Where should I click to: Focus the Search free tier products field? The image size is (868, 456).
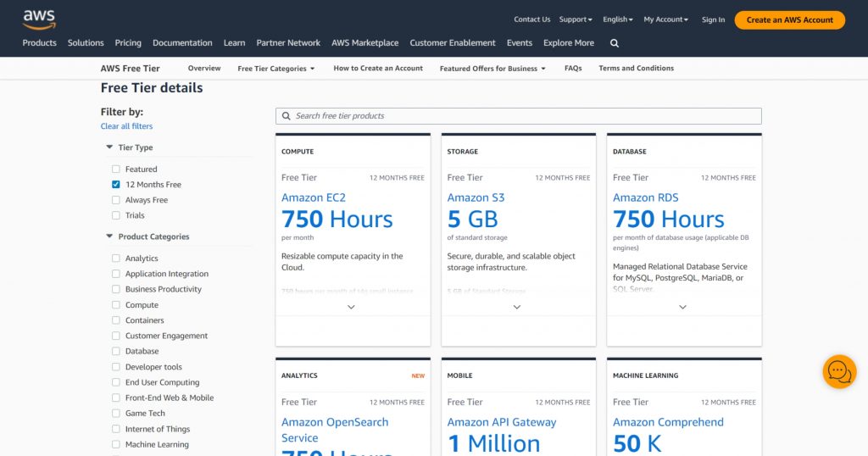point(519,116)
